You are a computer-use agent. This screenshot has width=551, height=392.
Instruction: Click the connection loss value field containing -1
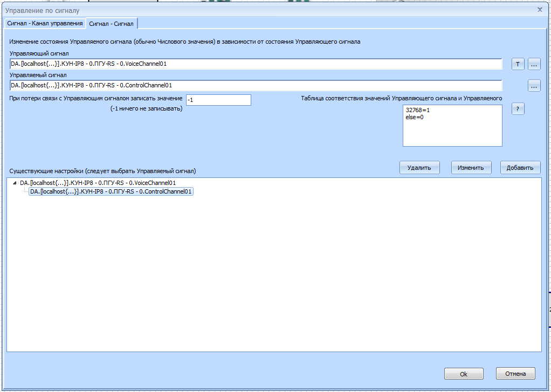point(218,100)
